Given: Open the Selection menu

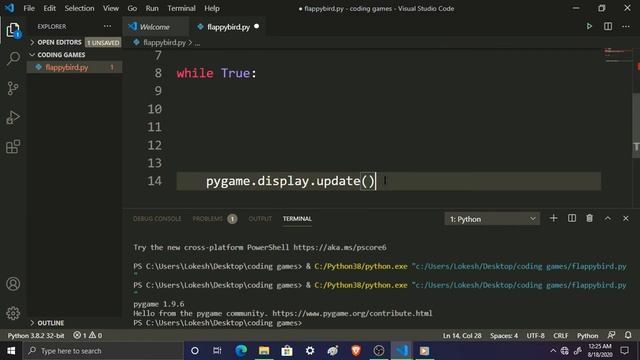Looking at the screenshot, I should click(x=79, y=8).
